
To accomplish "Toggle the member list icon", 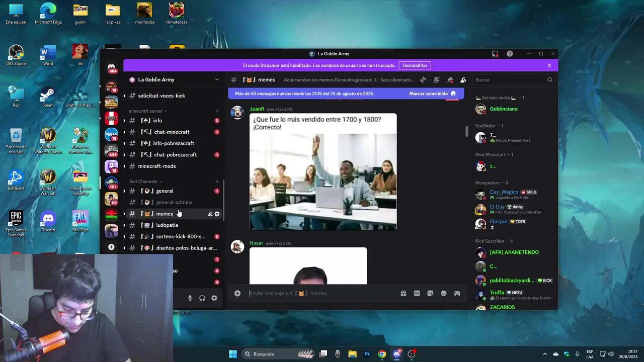I will [463, 80].
